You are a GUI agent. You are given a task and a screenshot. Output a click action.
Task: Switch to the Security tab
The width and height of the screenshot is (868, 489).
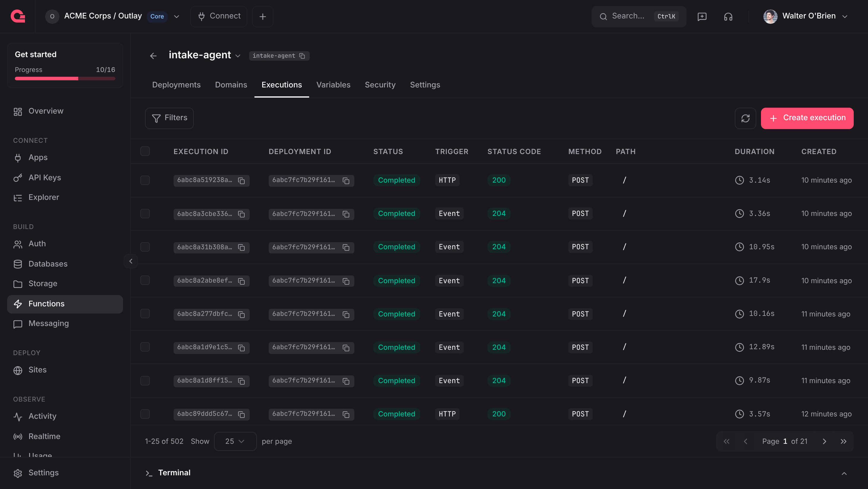[380, 85]
